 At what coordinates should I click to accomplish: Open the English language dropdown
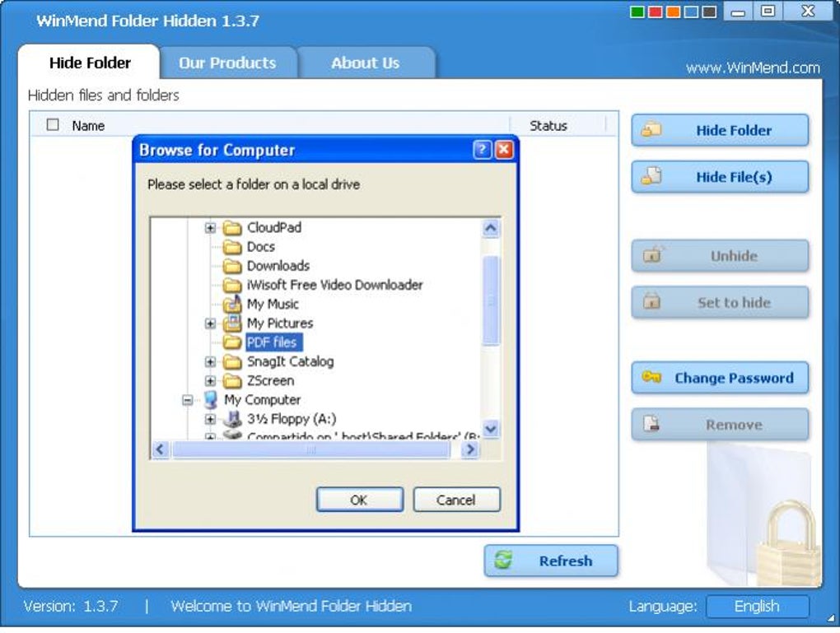point(757,606)
